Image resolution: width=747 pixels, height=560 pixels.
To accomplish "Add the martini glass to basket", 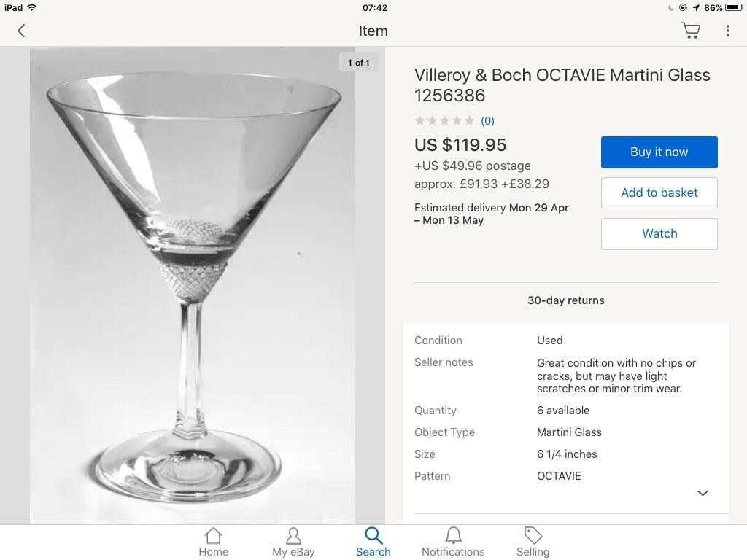I will 659,192.
